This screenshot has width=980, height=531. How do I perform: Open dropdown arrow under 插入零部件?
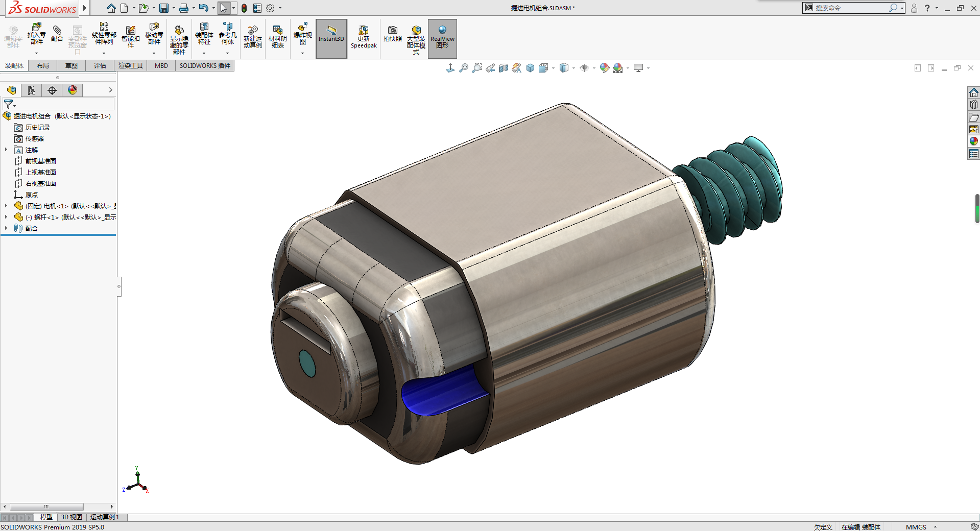point(36,54)
